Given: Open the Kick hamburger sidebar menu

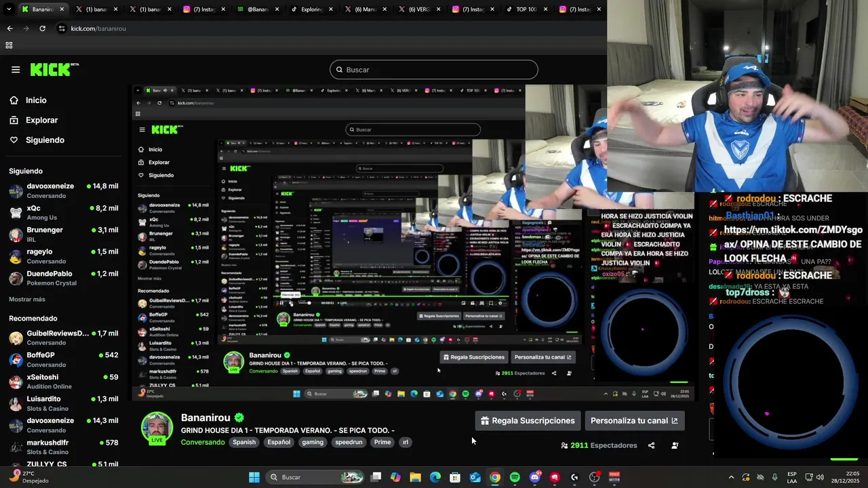Looking at the screenshot, I should (16, 69).
